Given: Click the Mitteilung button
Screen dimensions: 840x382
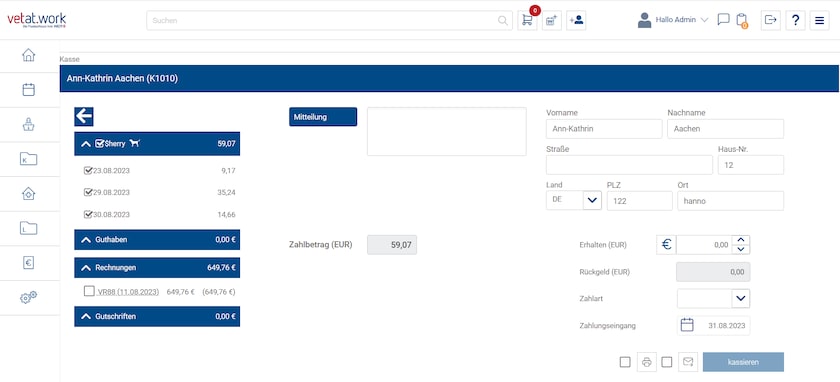Looking at the screenshot, I should (x=323, y=116).
